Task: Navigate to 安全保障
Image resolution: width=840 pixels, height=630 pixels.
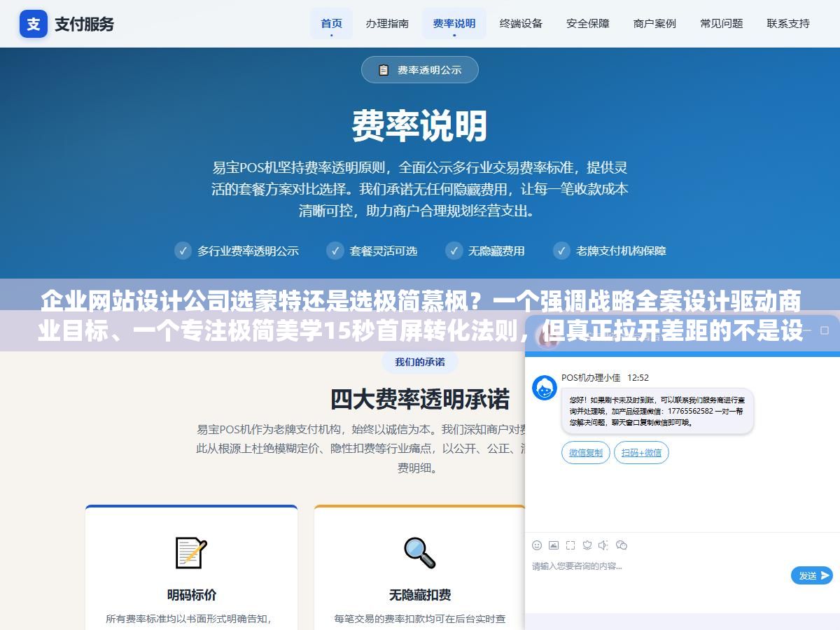Action: pos(588,23)
